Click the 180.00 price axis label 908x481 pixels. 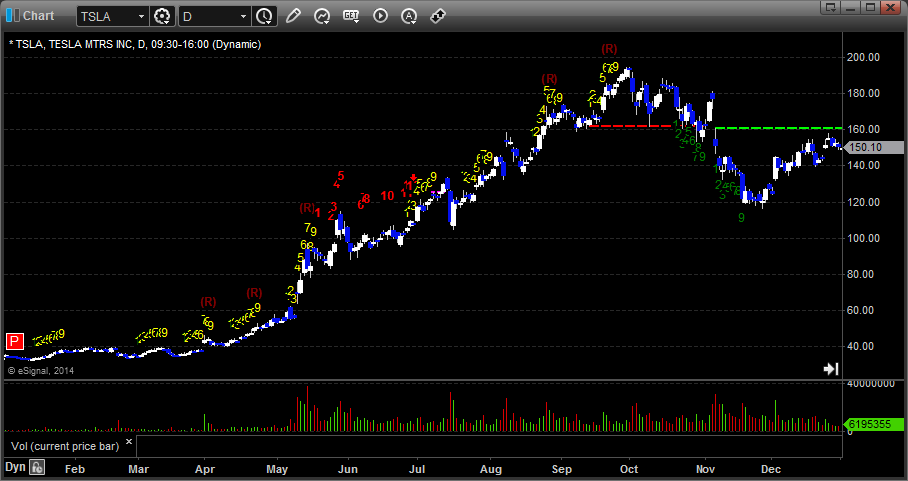pos(865,93)
